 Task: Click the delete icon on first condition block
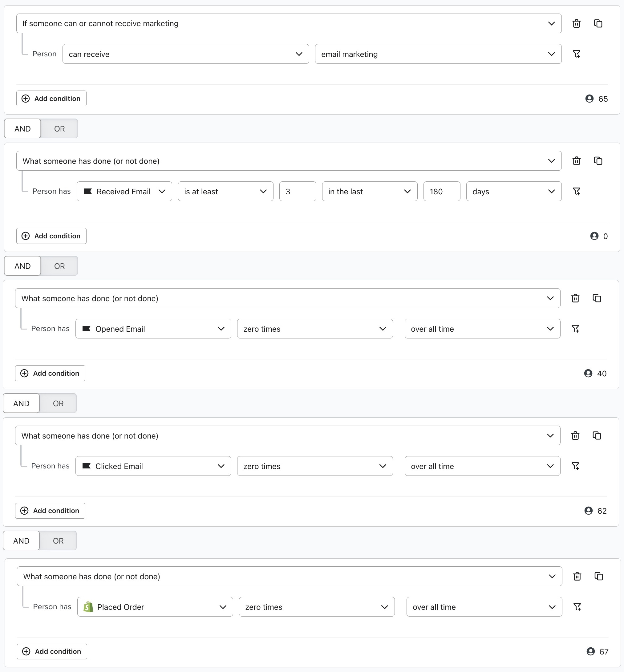click(x=577, y=24)
